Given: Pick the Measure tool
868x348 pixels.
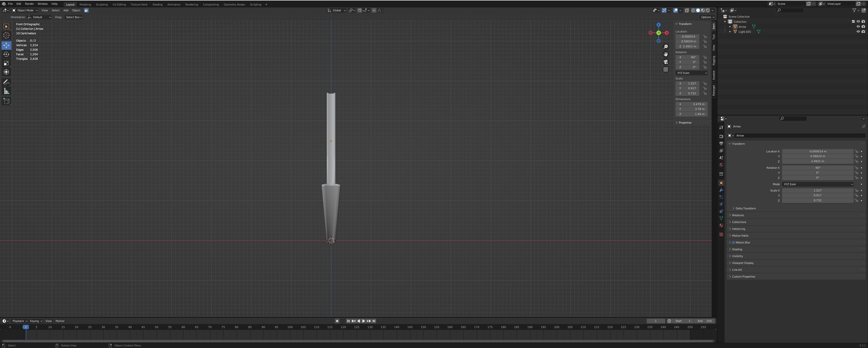Looking at the screenshot, I should pos(6,91).
